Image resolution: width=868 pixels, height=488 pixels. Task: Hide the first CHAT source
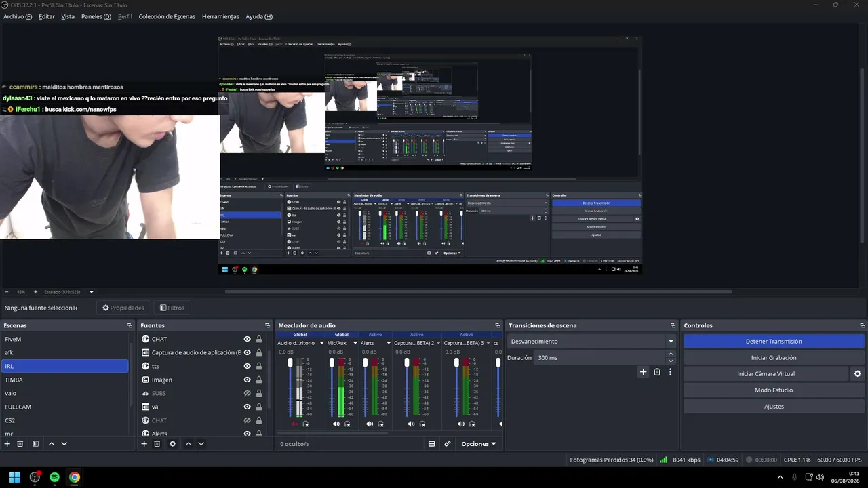tap(247, 339)
